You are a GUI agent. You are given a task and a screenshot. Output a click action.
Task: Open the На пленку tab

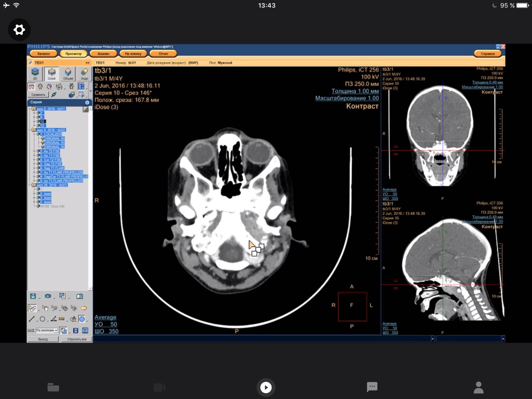[x=133, y=54]
